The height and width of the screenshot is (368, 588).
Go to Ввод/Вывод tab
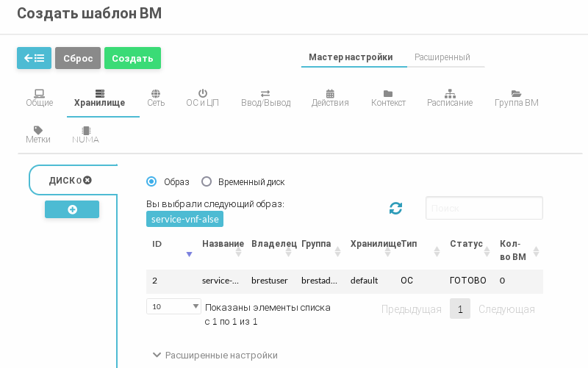(265, 98)
